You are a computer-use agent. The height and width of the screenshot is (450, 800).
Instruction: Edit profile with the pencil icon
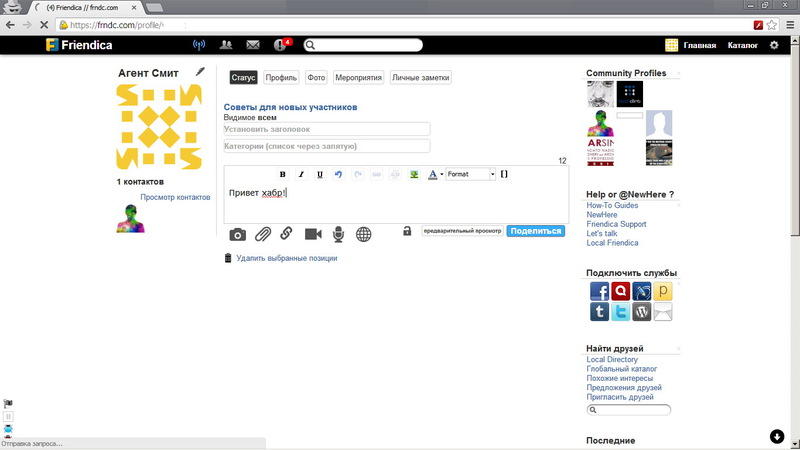point(200,72)
